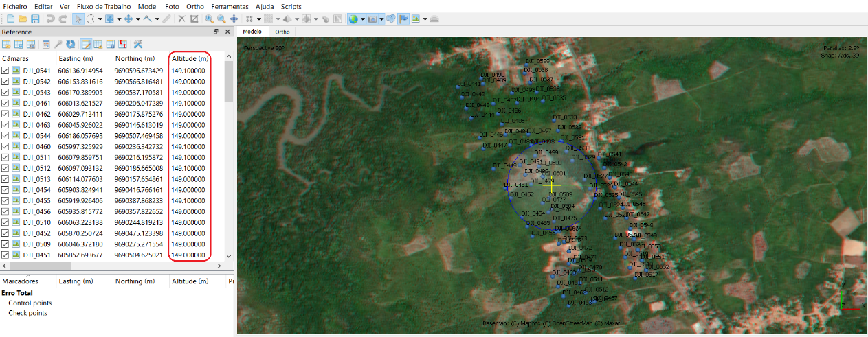Toggle the Show Cameras icon
Image resolution: width=868 pixels, height=337 pixels.
coord(372,19)
